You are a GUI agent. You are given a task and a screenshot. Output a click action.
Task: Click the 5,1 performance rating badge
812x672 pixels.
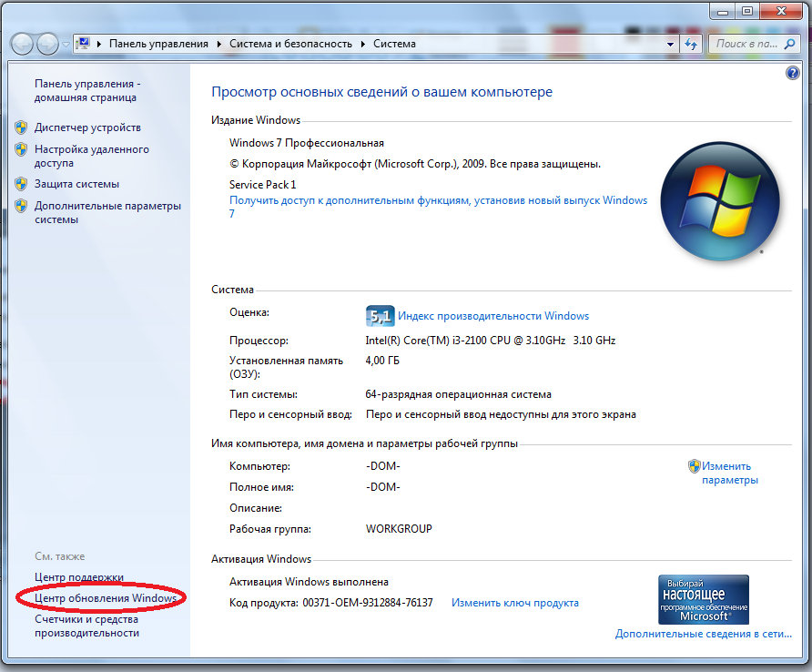tap(379, 316)
